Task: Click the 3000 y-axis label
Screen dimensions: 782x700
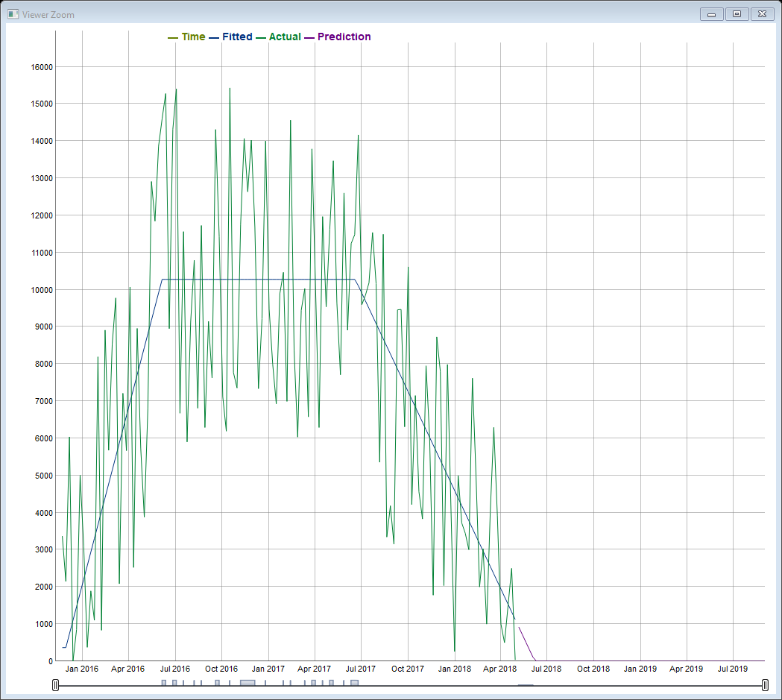Action: pos(44,550)
